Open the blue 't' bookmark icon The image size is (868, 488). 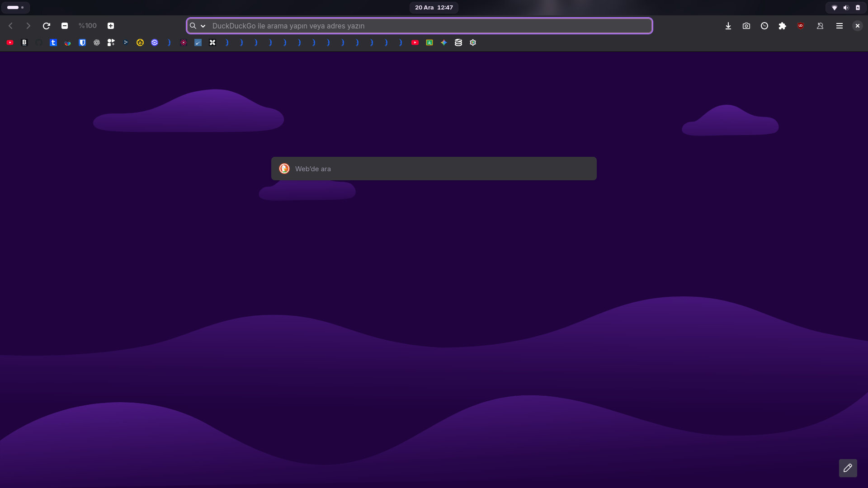pyautogui.click(x=53, y=42)
